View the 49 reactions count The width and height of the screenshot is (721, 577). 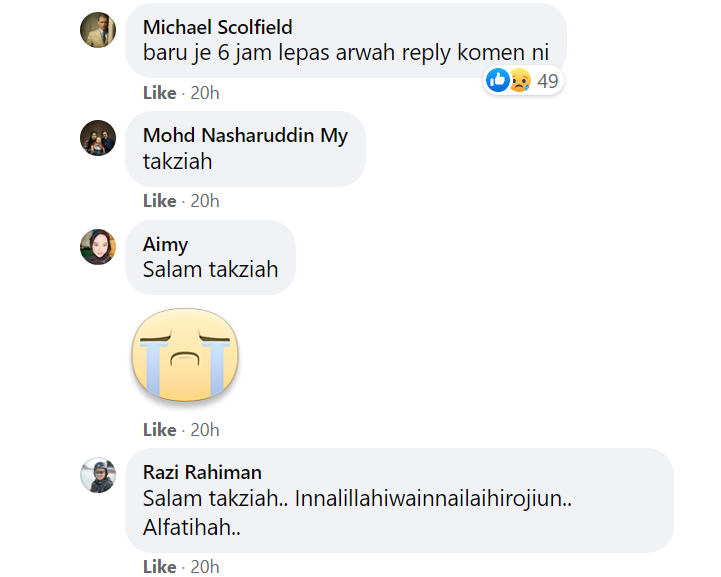548,82
